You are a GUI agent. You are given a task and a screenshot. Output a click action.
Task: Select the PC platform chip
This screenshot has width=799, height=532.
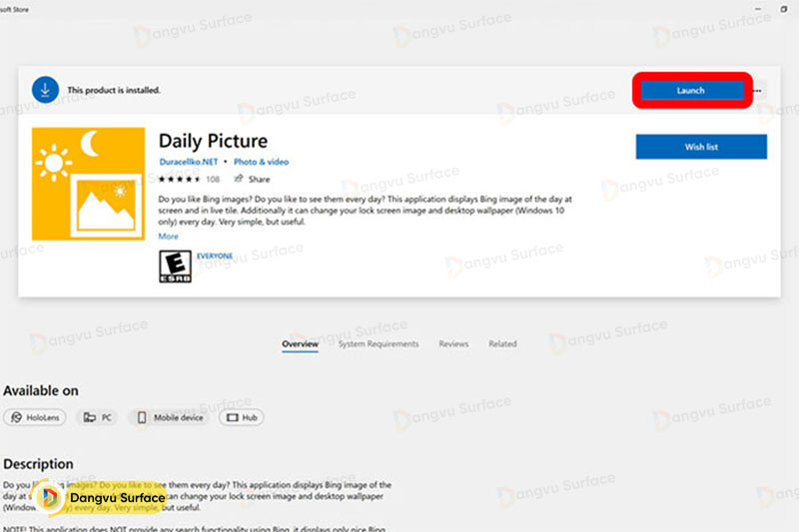(97, 417)
